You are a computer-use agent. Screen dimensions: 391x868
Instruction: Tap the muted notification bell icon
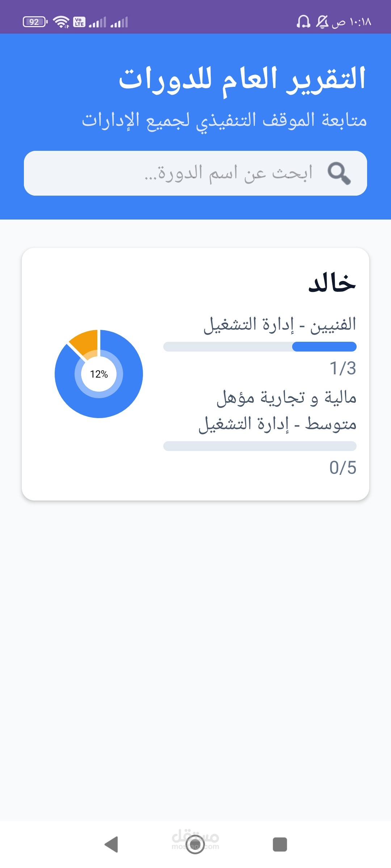point(322,22)
